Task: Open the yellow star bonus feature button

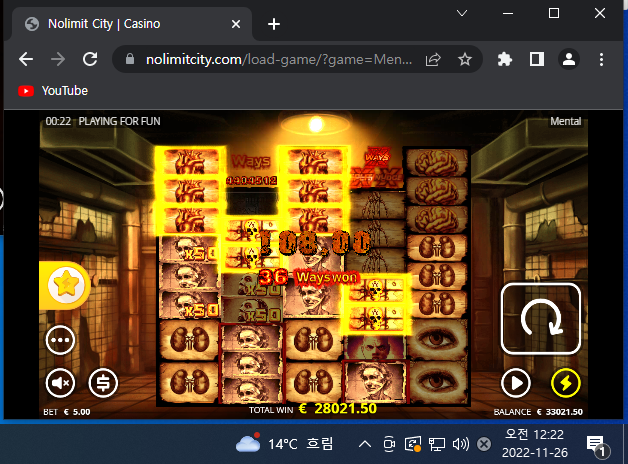Action: (x=65, y=285)
